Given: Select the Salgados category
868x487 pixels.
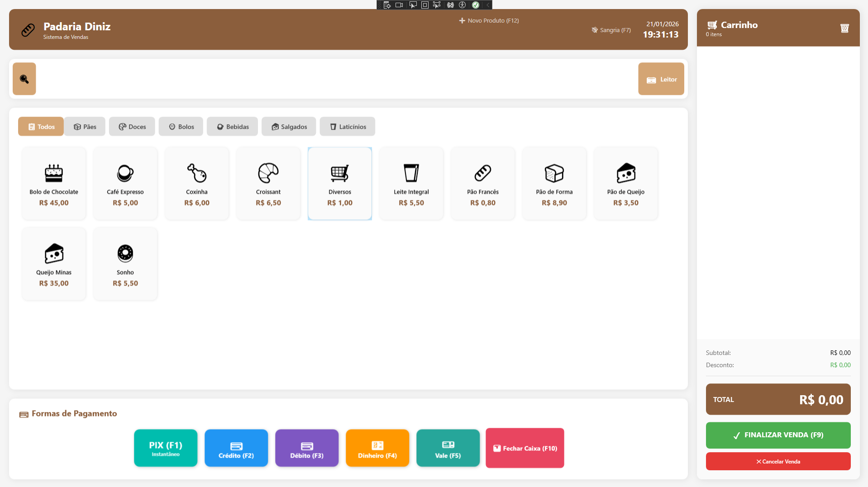Looking at the screenshot, I should pos(289,126).
